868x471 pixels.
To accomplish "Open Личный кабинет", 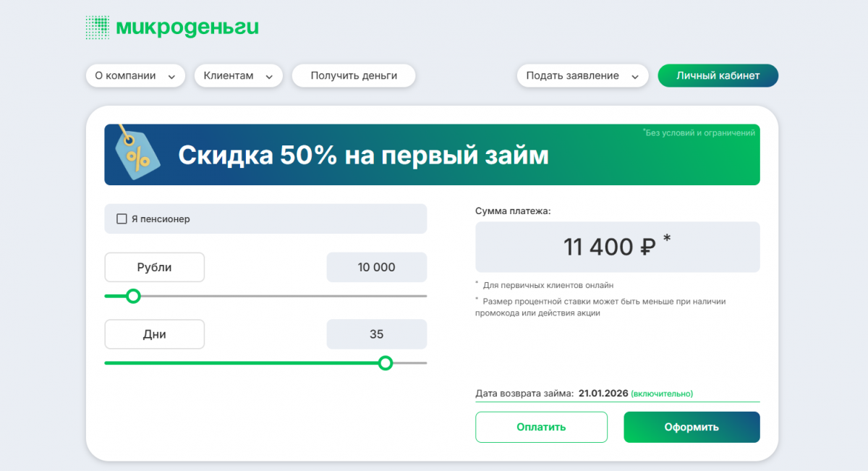I will [718, 76].
